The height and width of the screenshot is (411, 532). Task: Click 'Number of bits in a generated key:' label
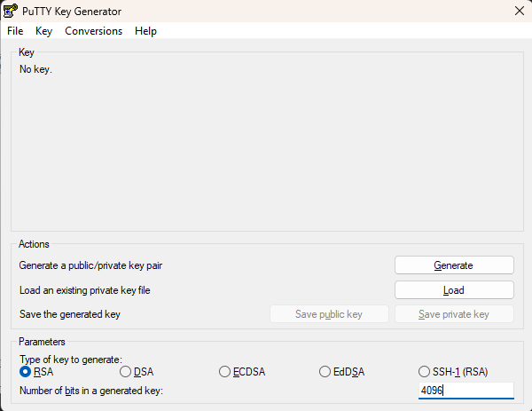[91, 391]
